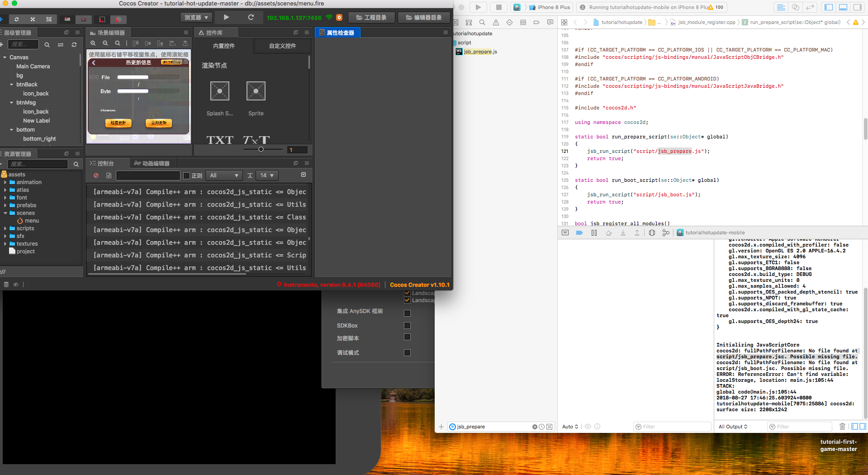
Task: Clear the Xcode debug console with trash
Action: pos(842,427)
